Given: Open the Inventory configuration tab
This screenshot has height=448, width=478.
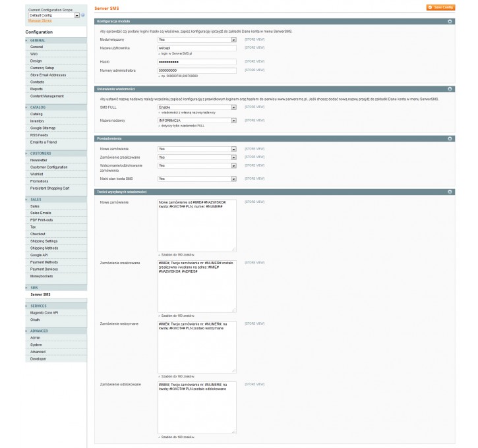Looking at the screenshot, I should tap(56, 121).
